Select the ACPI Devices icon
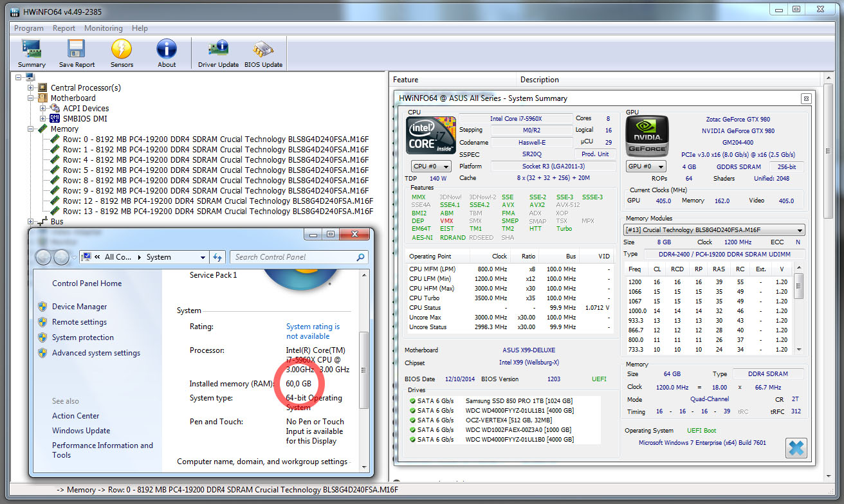844x504 pixels. coord(55,109)
